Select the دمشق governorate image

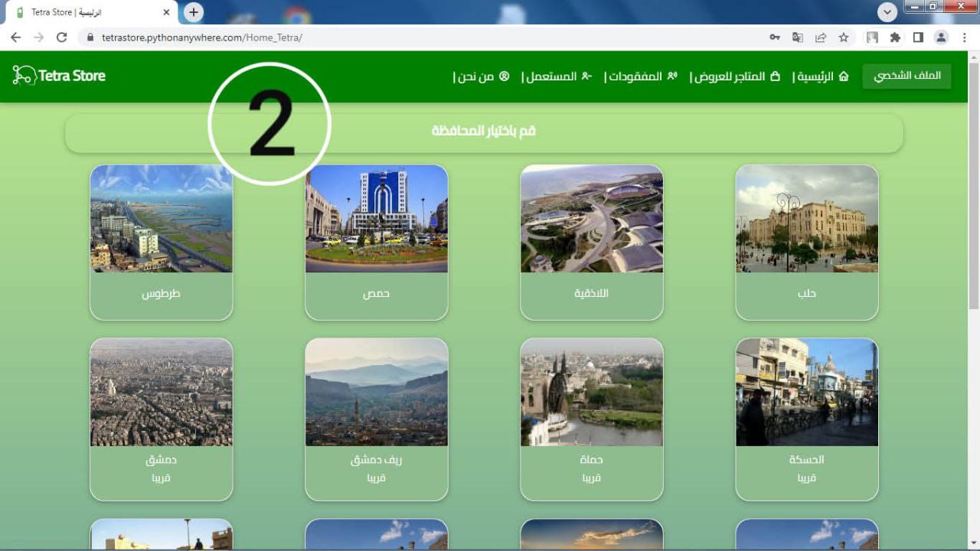coord(162,392)
